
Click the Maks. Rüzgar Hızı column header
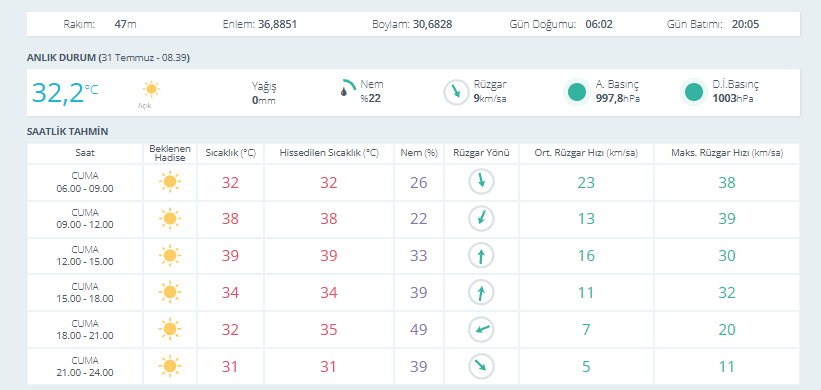[727, 153]
